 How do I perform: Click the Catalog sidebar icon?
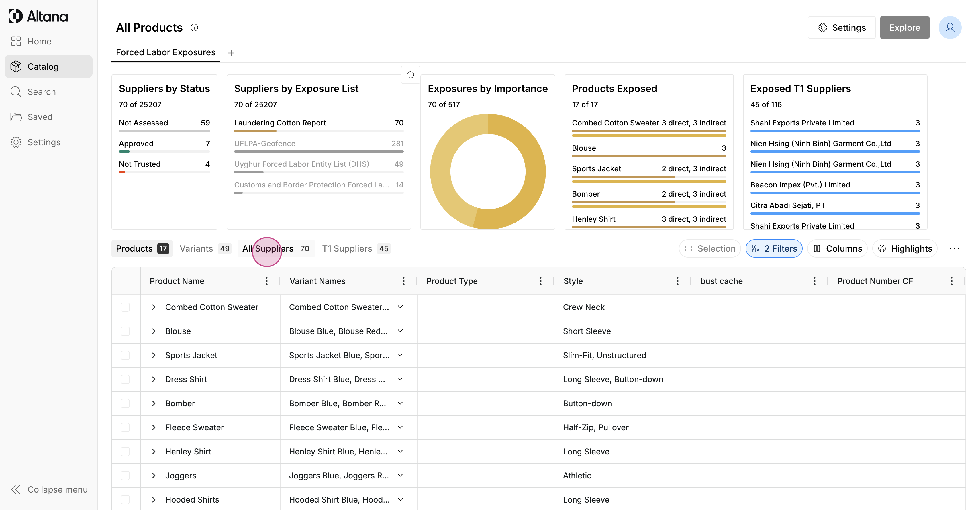pyautogui.click(x=16, y=66)
